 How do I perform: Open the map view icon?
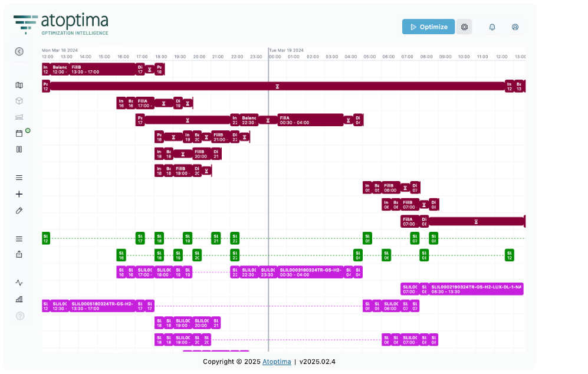19,86
